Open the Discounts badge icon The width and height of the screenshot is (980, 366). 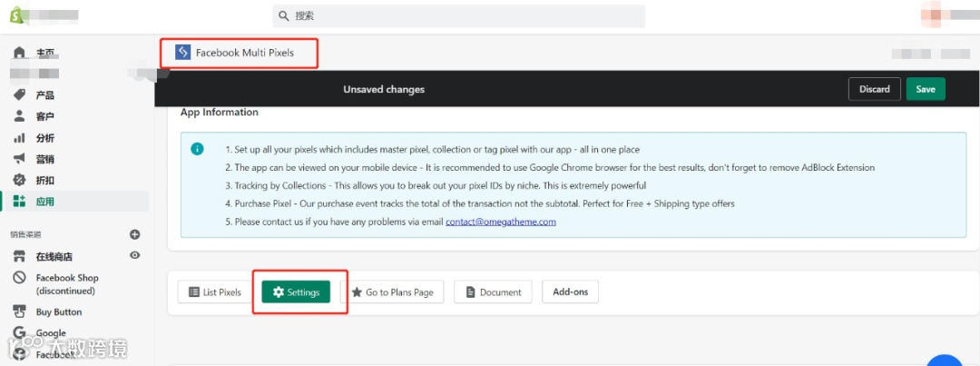point(19,180)
